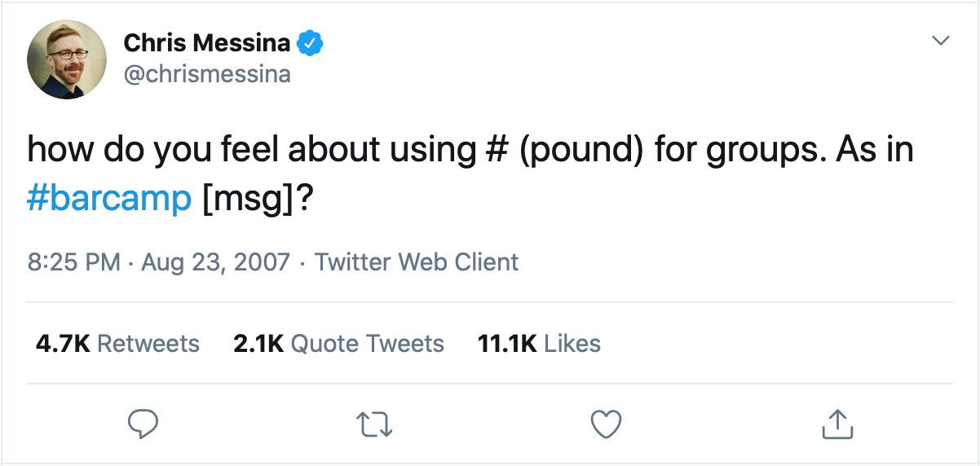The width and height of the screenshot is (980, 466).
Task: Expand the tweet options chevron
Action: [x=941, y=40]
